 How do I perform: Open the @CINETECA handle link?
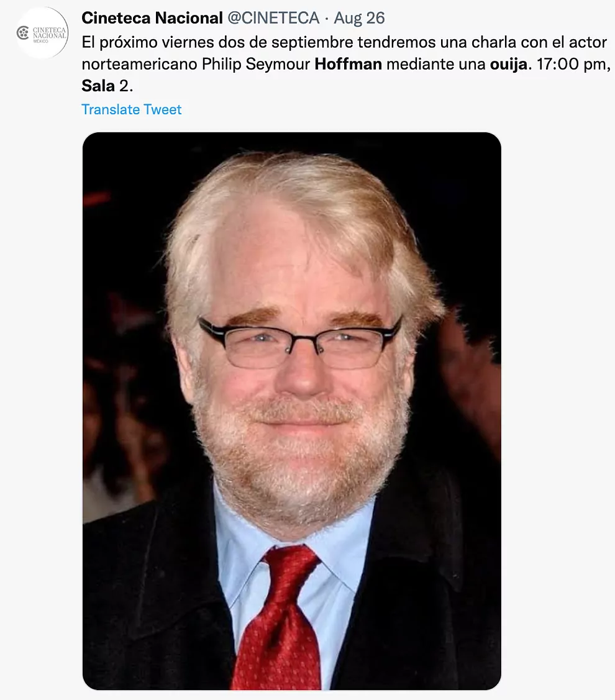pyautogui.click(x=273, y=18)
